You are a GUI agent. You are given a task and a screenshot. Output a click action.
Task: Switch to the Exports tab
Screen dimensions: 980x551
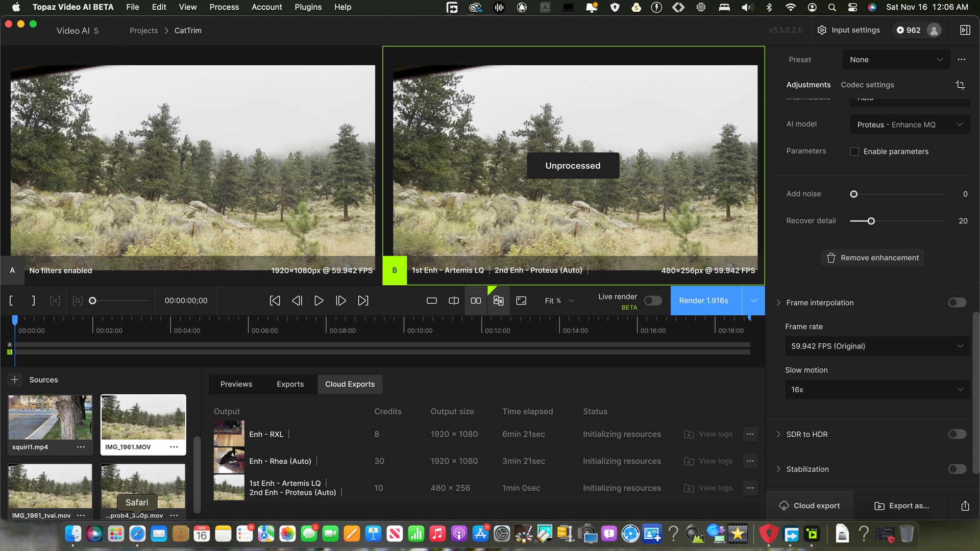(290, 384)
